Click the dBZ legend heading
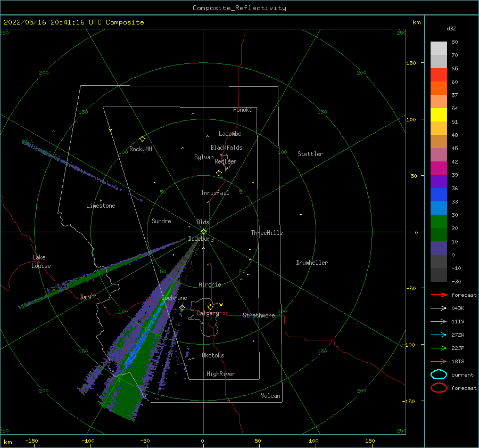Viewport: 479px width, 448px height. [x=451, y=28]
